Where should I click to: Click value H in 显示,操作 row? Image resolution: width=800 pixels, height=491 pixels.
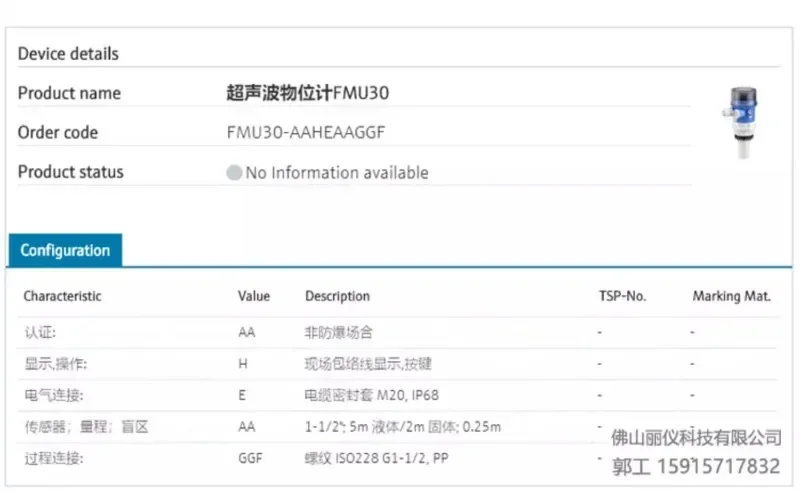(243, 364)
